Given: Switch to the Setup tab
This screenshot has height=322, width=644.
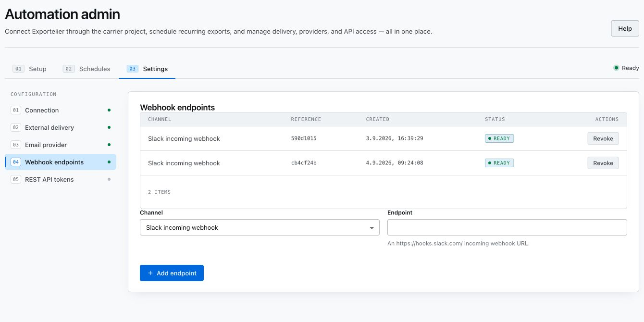Looking at the screenshot, I should click(30, 69).
